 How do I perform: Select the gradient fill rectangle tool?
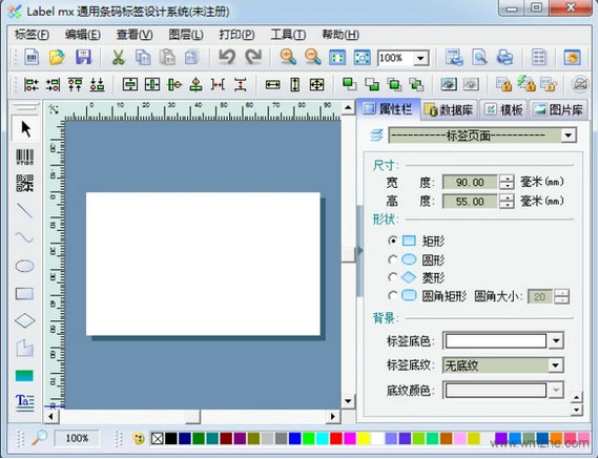25,376
